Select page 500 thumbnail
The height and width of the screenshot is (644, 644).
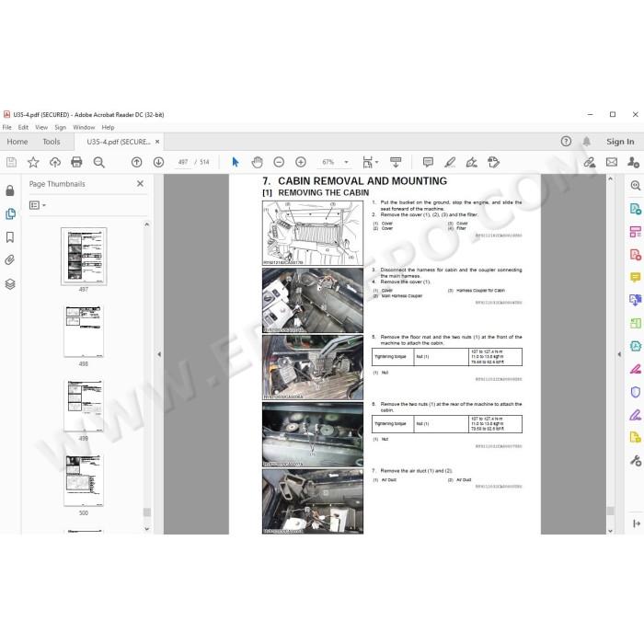pos(84,480)
